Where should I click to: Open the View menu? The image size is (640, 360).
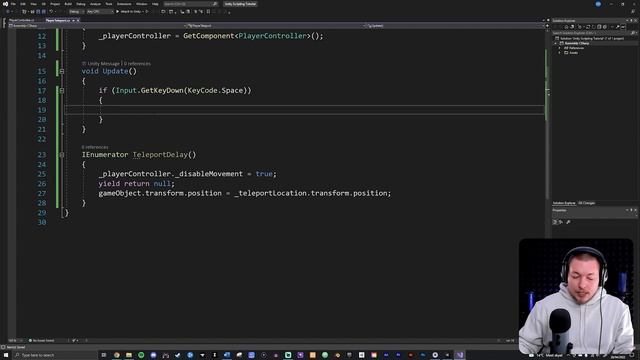(x=33, y=4)
